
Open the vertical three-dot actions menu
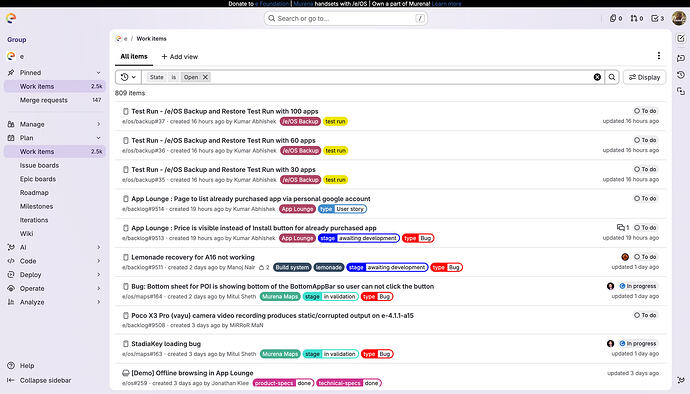pos(659,55)
